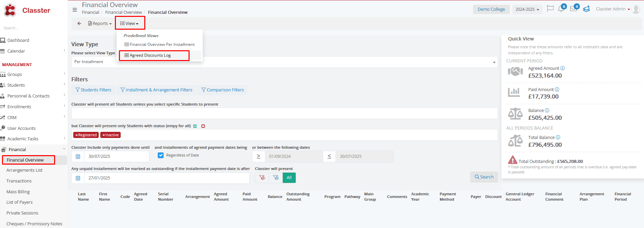
Task: Click the greater-than-or-equal date operator
Action: [x=258, y=156]
